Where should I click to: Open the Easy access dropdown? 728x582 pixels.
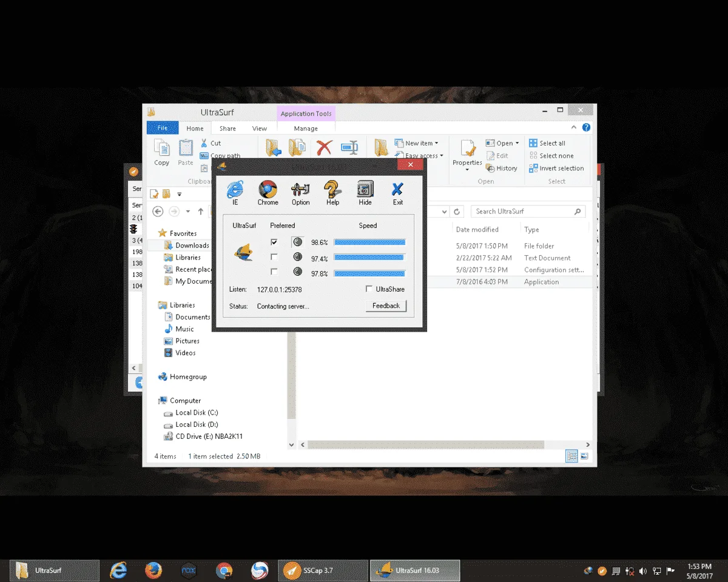point(419,156)
